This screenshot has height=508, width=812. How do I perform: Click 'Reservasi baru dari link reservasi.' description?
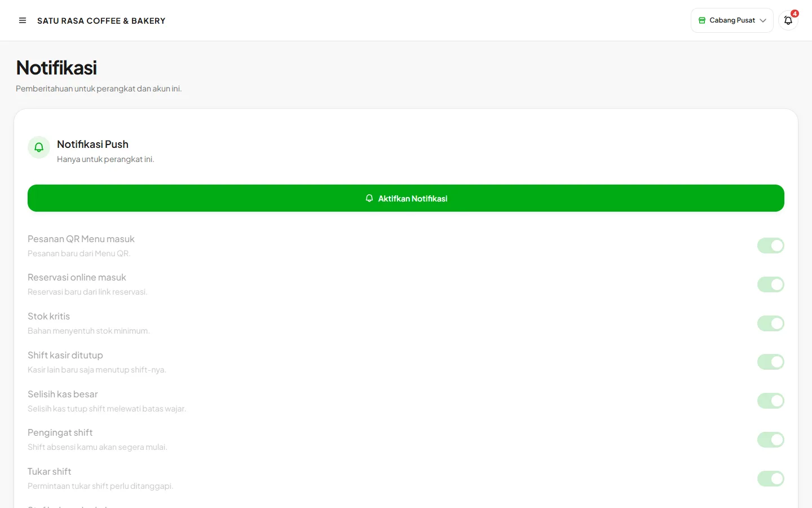point(87,292)
